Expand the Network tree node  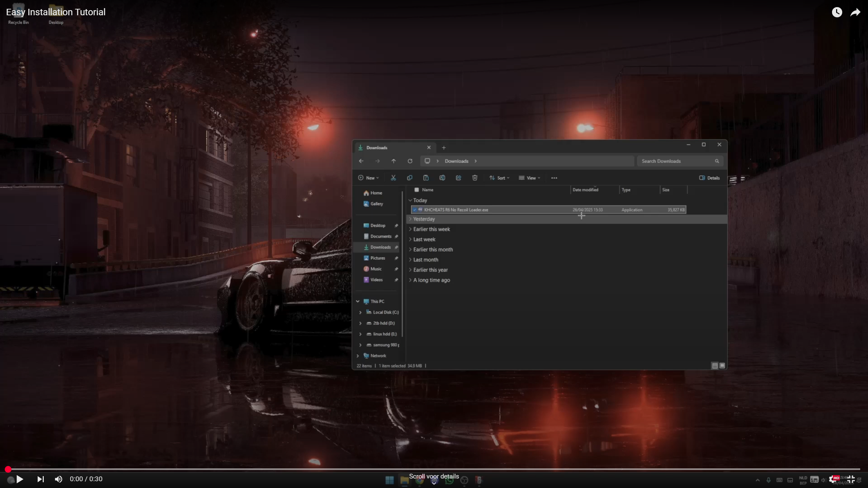(x=358, y=356)
